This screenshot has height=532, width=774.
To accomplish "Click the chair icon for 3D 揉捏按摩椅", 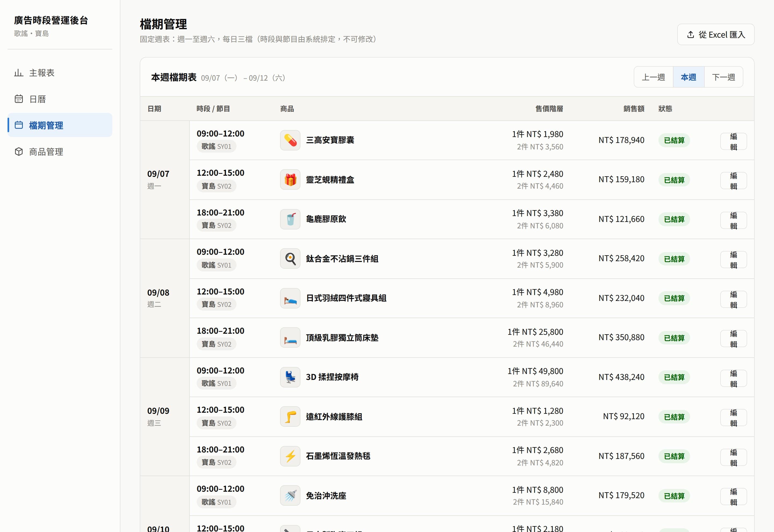I will [290, 377].
